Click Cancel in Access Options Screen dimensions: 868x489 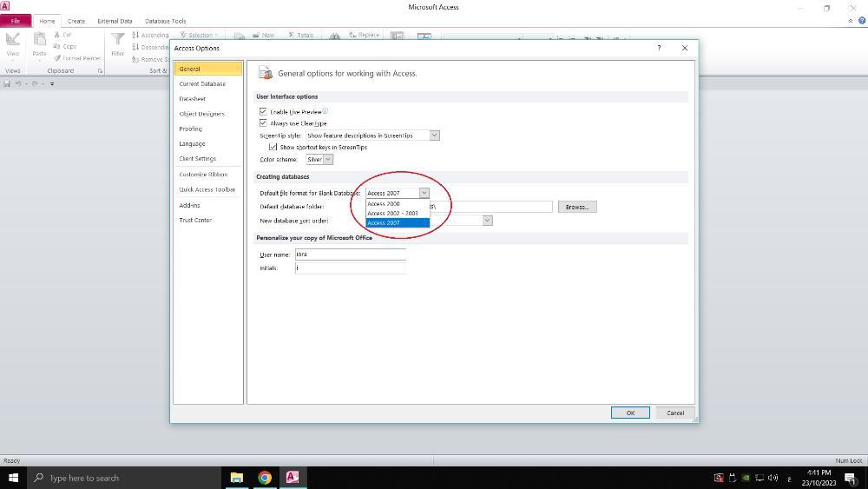pyautogui.click(x=675, y=413)
